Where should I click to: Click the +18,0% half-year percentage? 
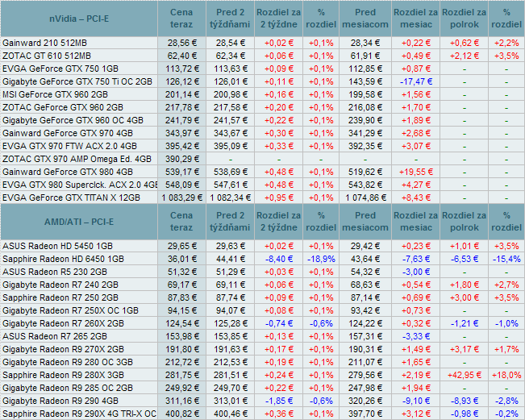click(x=506, y=375)
